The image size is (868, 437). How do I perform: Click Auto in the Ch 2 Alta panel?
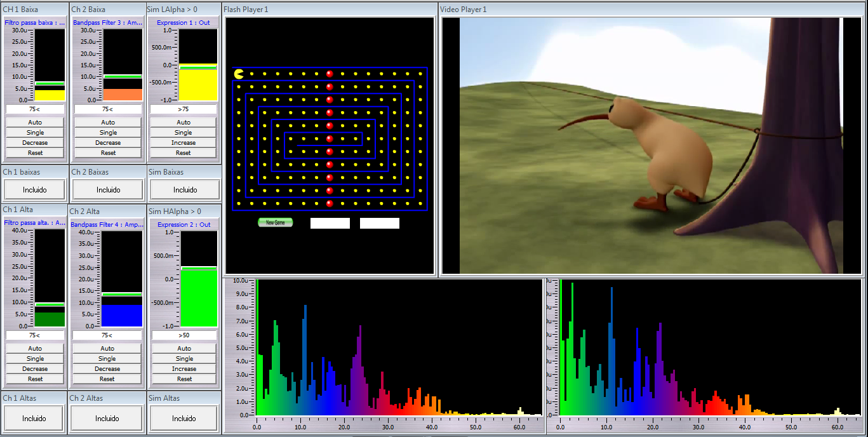coord(107,348)
